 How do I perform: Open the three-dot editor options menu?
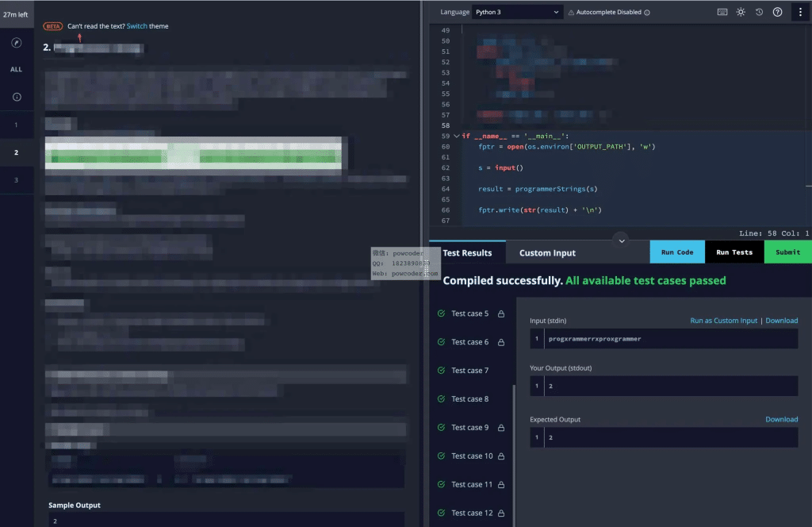(802, 12)
